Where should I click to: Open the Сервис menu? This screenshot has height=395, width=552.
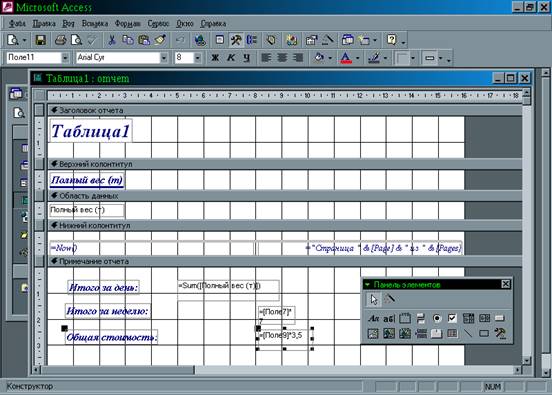click(x=158, y=24)
